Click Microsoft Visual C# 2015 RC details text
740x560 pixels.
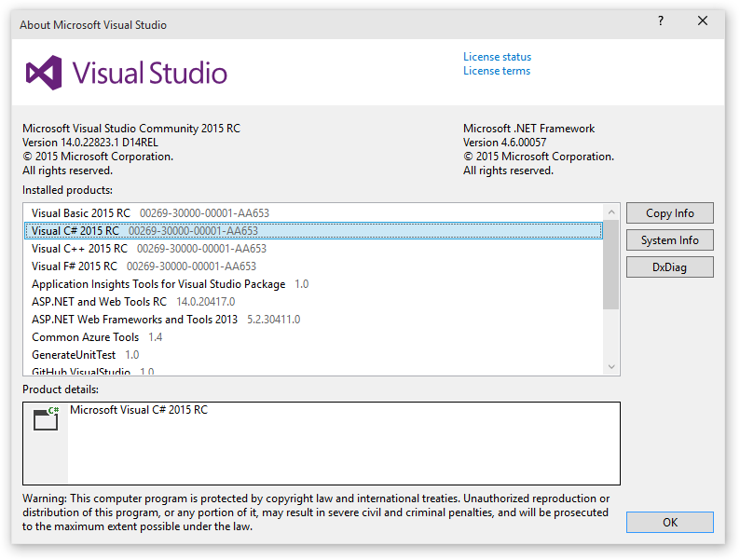point(139,410)
